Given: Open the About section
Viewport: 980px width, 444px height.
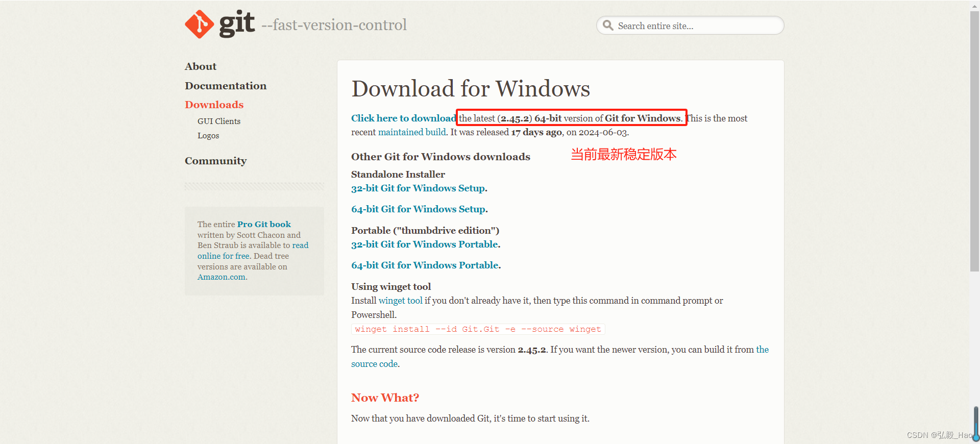Looking at the screenshot, I should pyautogui.click(x=201, y=66).
